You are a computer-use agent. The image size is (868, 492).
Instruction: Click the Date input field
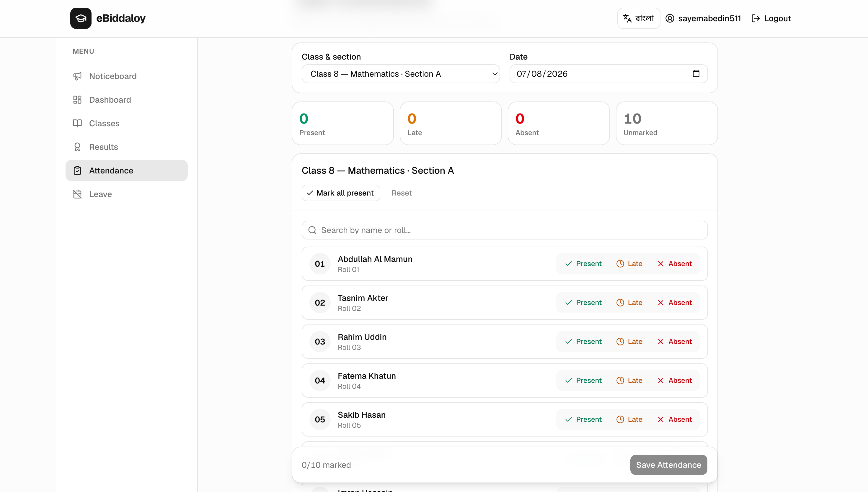[608, 74]
